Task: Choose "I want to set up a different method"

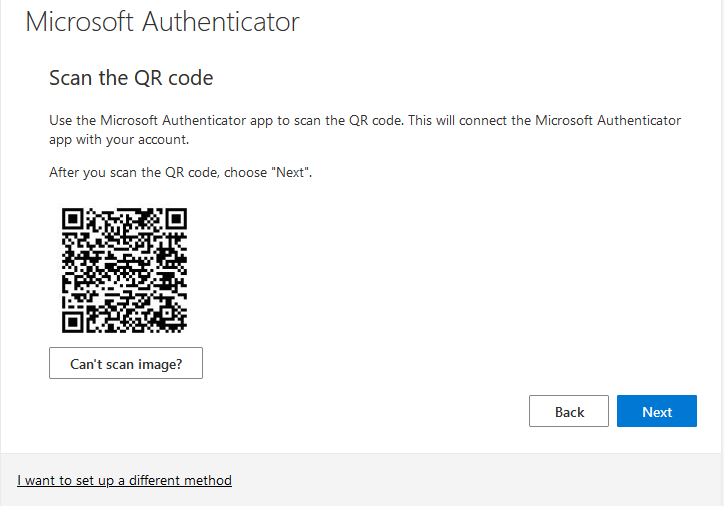Action: [124, 481]
